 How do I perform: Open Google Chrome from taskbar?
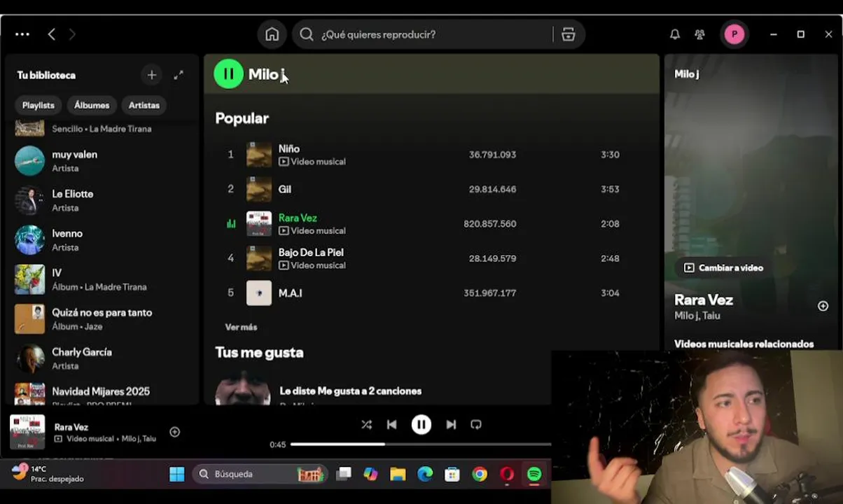480,475
